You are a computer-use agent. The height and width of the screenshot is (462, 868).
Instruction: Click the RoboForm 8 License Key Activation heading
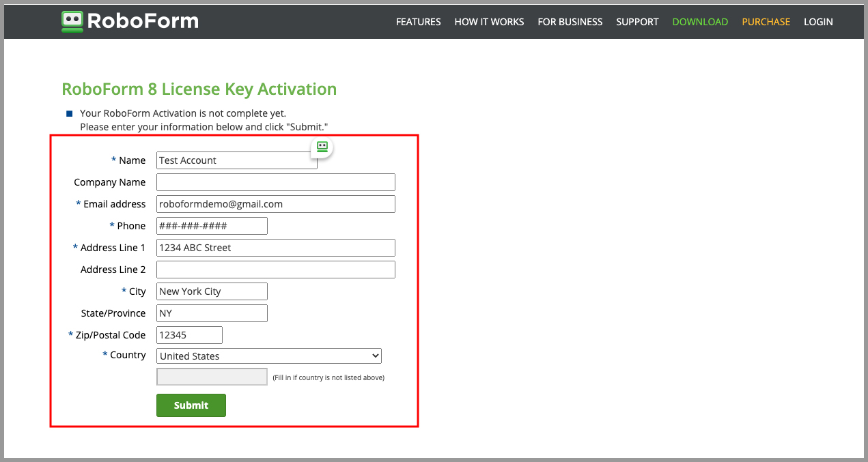pos(199,89)
